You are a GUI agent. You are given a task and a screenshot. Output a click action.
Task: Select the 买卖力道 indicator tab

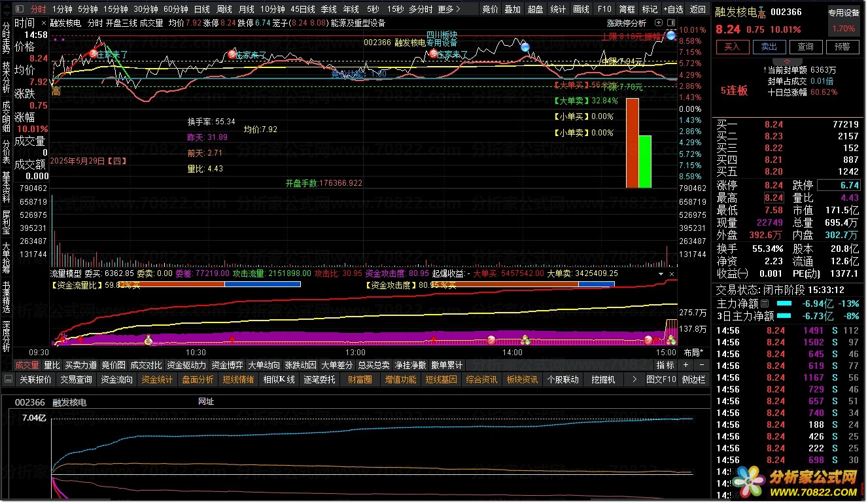point(81,365)
